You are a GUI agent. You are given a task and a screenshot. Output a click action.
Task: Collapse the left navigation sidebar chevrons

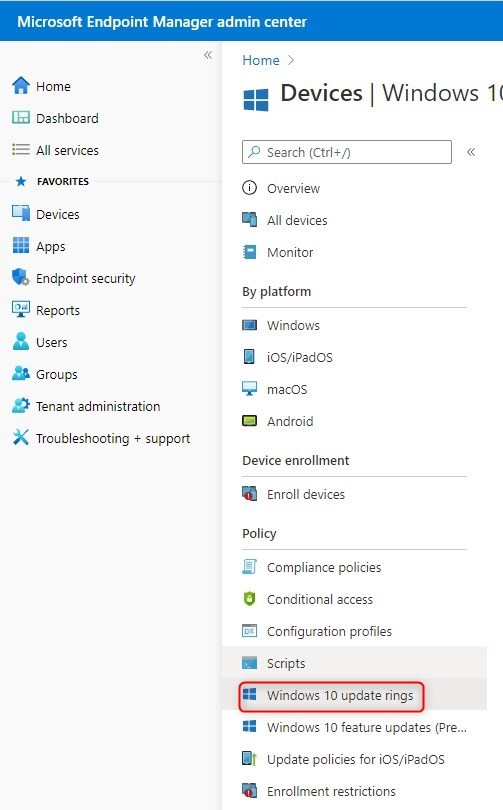[208, 55]
